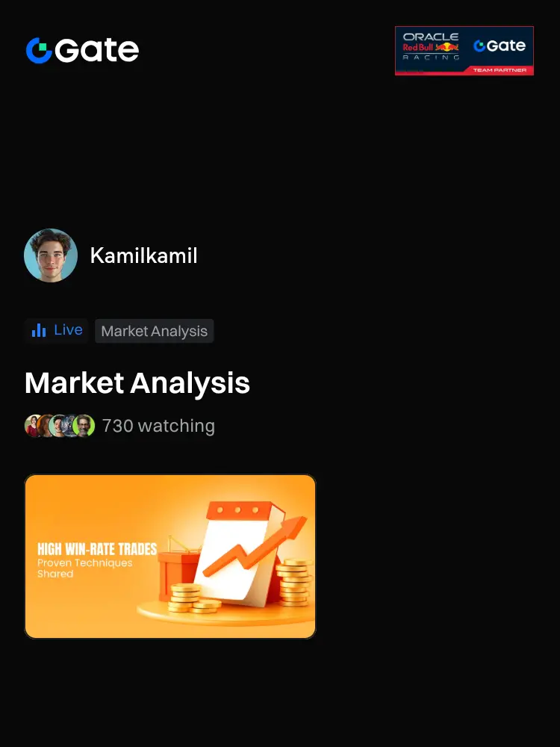Click the bearded viewer avatar with glasses
The image size is (560, 747).
click(84, 426)
